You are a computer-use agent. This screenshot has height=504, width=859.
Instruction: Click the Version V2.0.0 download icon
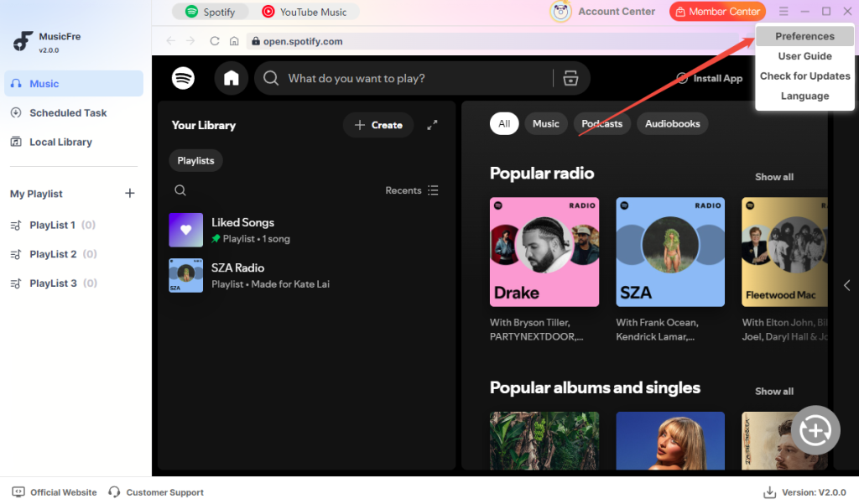coord(770,492)
